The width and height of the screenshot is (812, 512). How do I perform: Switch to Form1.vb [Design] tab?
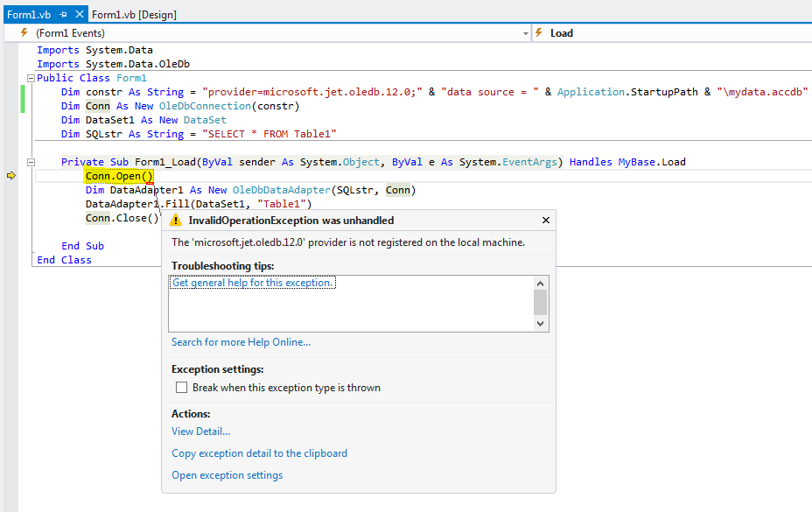pos(135,15)
